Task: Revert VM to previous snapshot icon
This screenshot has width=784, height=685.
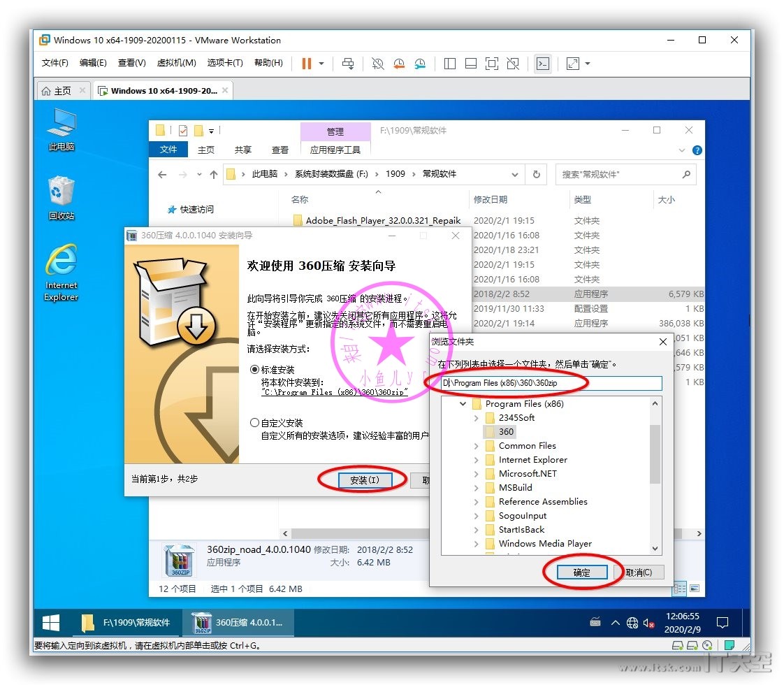Action: [398, 64]
